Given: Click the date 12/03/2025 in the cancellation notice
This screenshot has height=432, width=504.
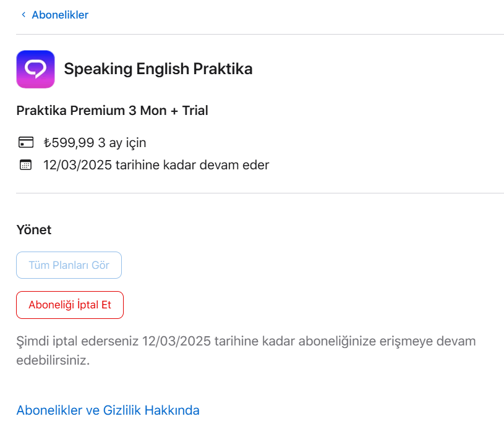Looking at the screenshot, I should tap(176, 341).
